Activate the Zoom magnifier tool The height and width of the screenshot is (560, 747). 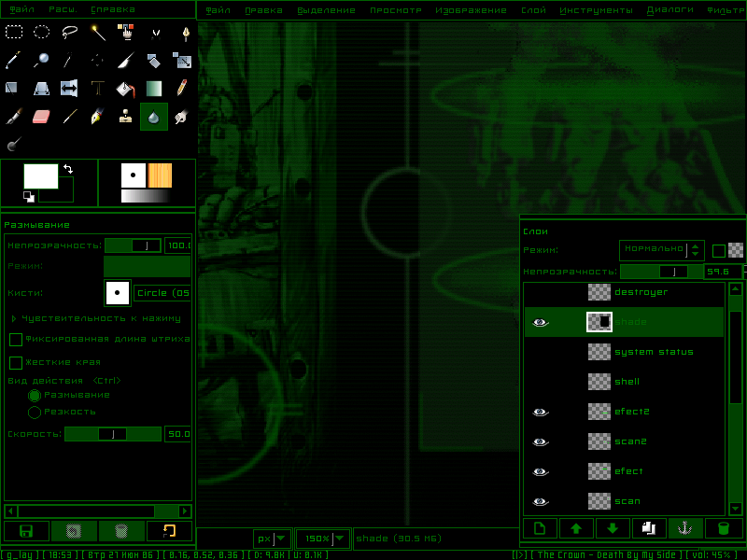tap(41, 61)
